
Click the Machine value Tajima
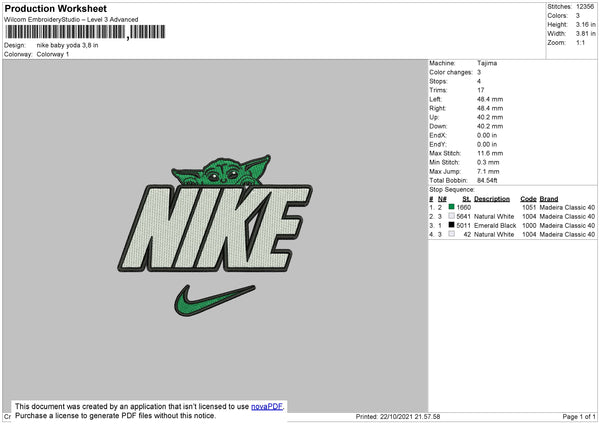tap(487, 63)
